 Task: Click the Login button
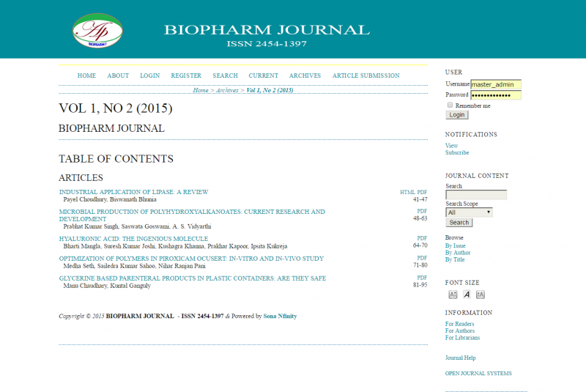[456, 115]
